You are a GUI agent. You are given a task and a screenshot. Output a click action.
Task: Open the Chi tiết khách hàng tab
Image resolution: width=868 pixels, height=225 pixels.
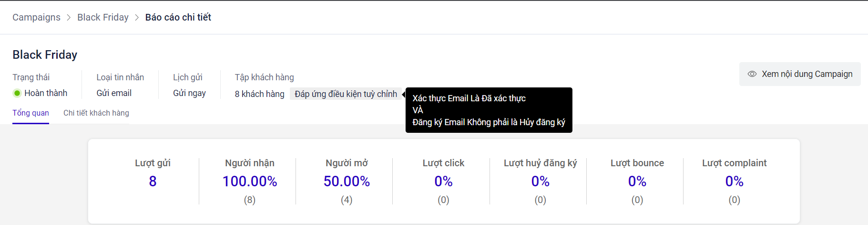(x=96, y=113)
